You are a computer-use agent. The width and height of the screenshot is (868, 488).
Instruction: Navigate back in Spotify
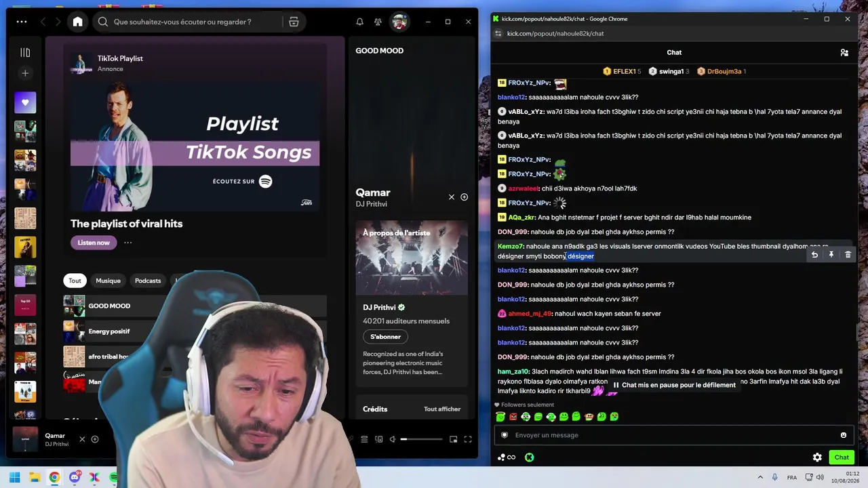[x=43, y=22]
